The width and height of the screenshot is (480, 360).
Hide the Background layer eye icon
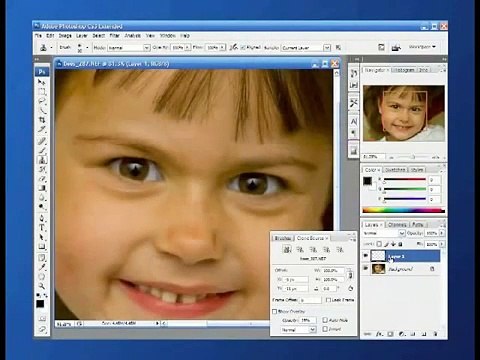[366, 269]
